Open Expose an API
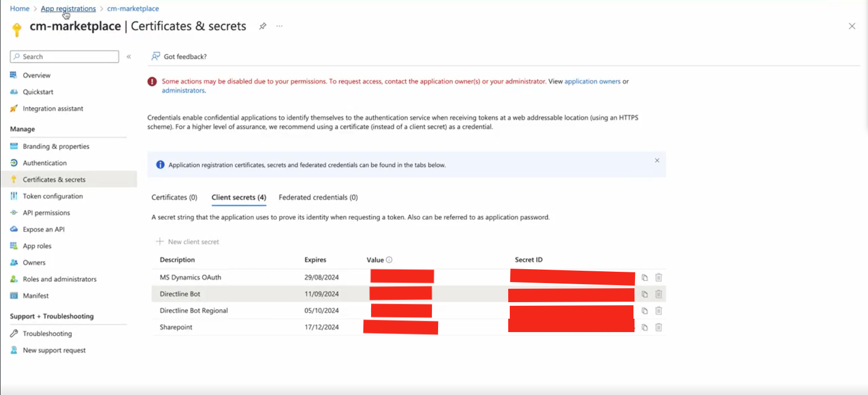 (x=44, y=229)
